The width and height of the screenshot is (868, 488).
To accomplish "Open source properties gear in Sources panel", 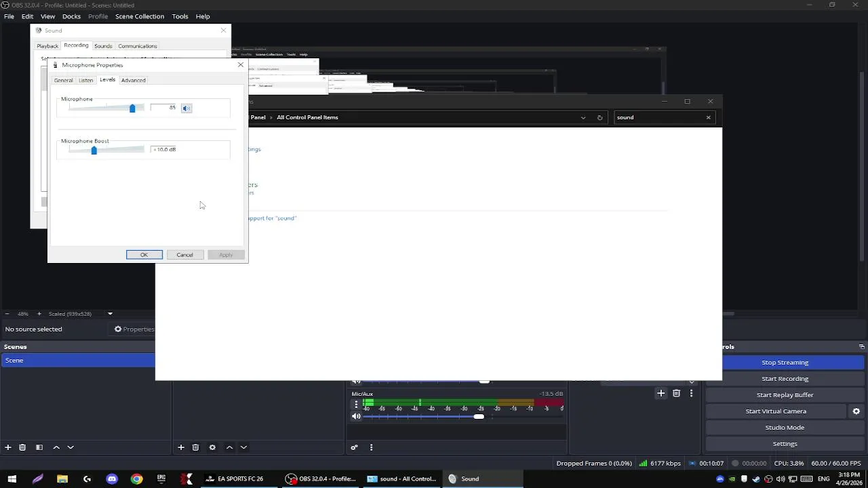I will (212, 447).
